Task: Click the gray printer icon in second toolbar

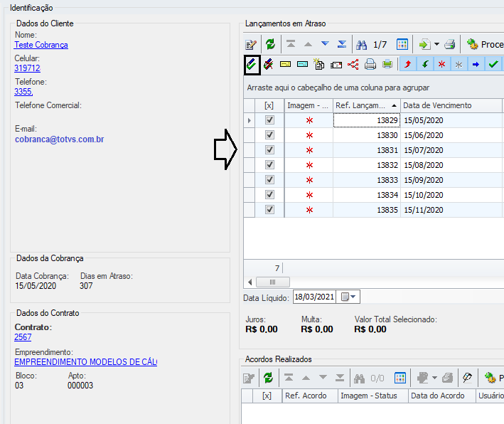Action: click(x=370, y=64)
